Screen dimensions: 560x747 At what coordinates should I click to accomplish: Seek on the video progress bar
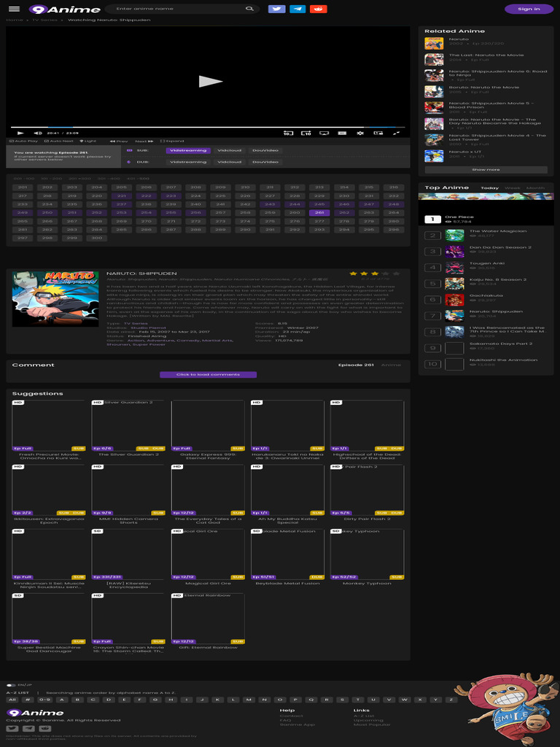[208, 127]
